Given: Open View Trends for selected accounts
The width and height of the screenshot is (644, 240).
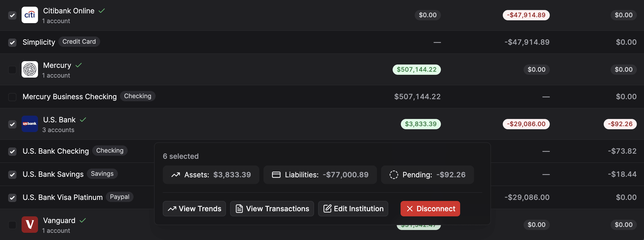Looking at the screenshot, I should (194, 209).
